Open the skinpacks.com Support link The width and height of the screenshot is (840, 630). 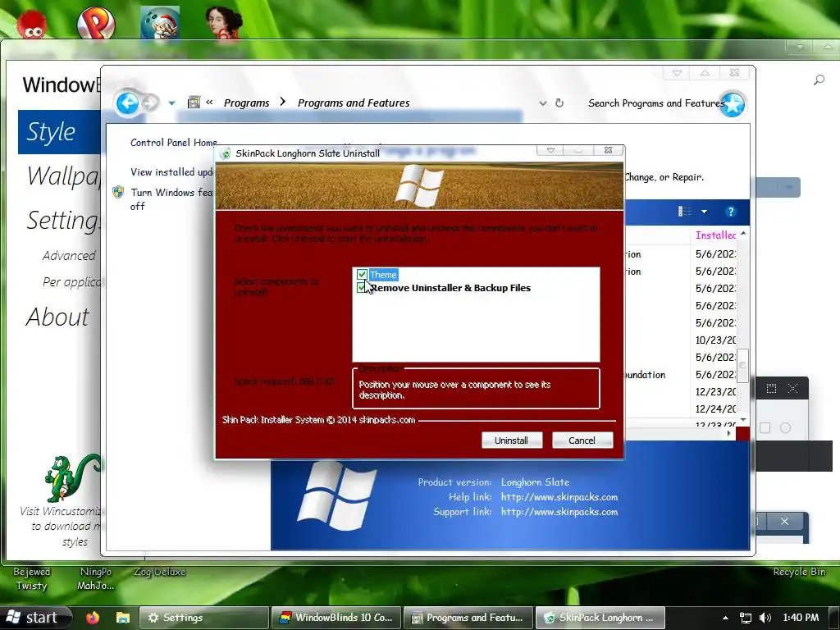coord(559,512)
